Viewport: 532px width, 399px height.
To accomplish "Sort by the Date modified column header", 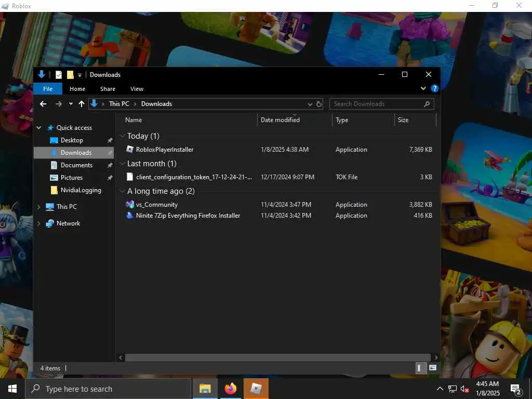I will point(280,120).
